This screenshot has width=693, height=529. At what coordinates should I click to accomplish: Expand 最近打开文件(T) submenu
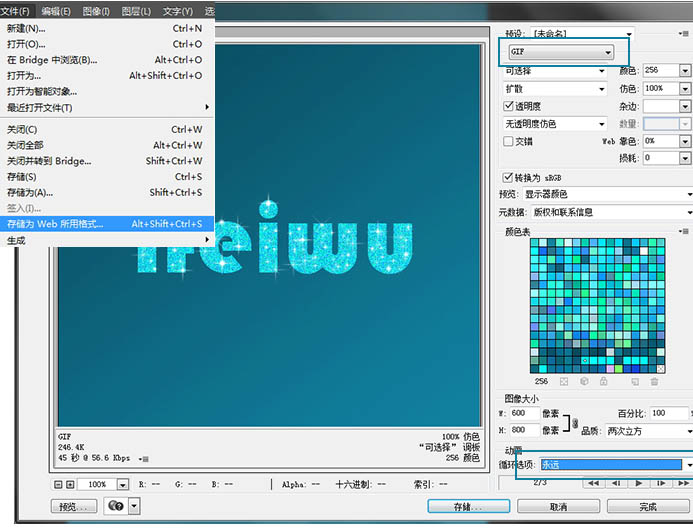coord(107,107)
